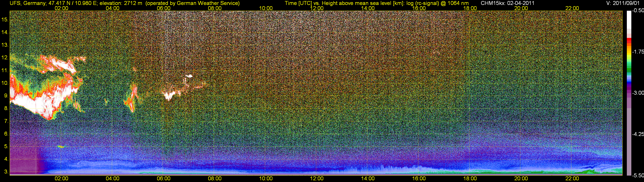Click the "16:00" label on the top time axis
The width and height of the screenshot is (644, 182).
[419, 8]
